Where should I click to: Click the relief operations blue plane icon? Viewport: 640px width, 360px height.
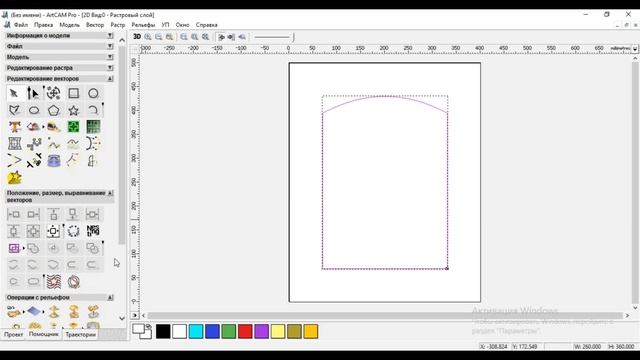(34, 312)
